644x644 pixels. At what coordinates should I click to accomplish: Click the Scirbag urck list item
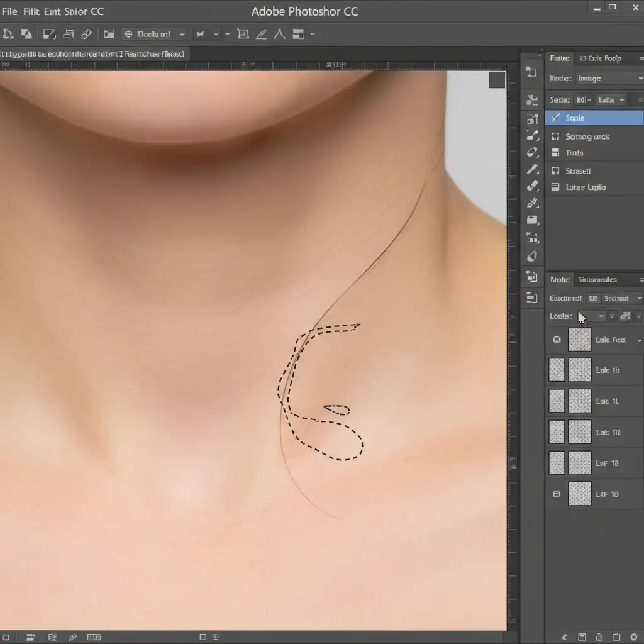click(x=587, y=136)
